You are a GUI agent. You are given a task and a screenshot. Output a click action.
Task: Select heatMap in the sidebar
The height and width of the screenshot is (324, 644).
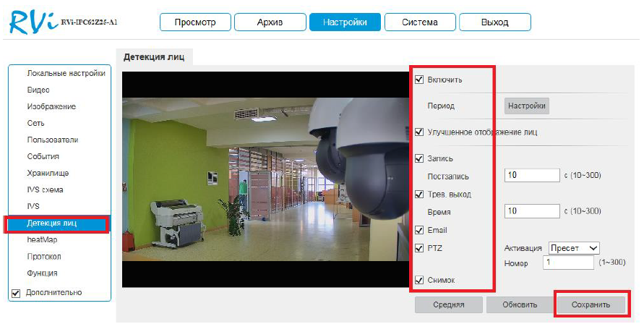[42, 239]
